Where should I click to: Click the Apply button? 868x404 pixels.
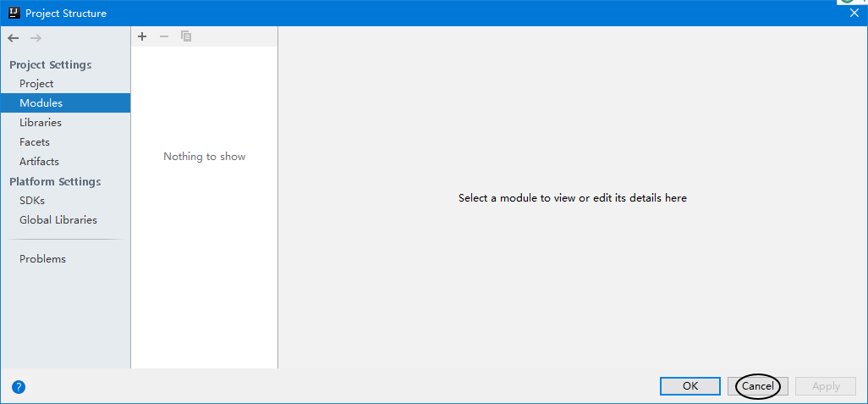(x=826, y=386)
